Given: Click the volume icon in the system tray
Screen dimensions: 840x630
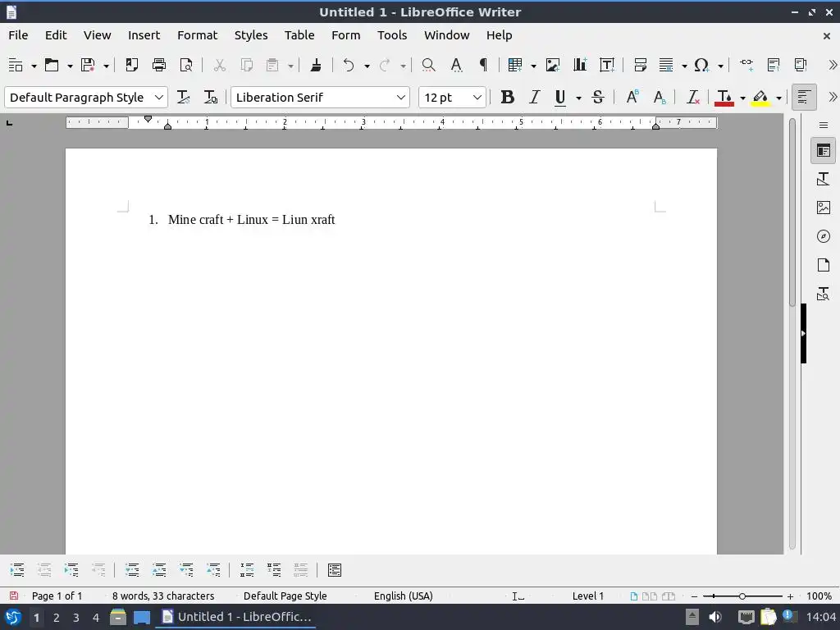Looking at the screenshot, I should [x=715, y=617].
